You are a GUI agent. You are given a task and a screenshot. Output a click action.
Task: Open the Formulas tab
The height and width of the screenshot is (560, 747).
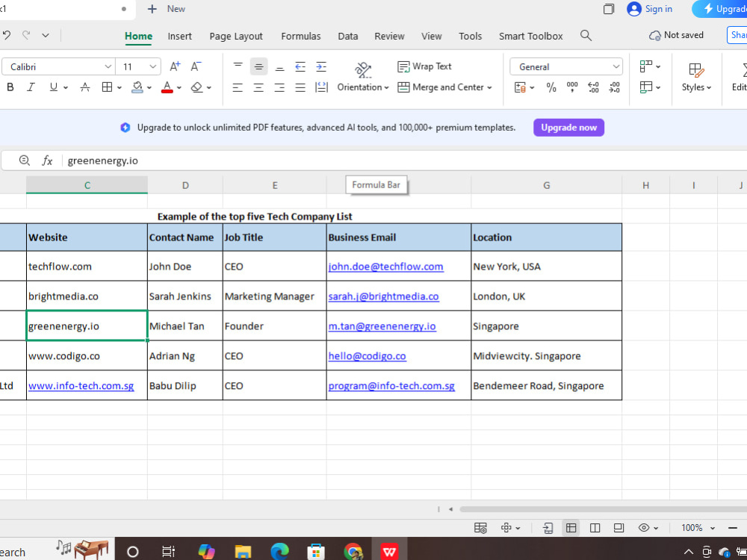(x=300, y=36)
